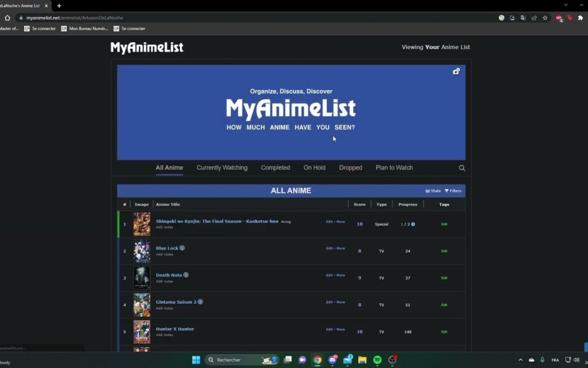Sort by the Anime Title column header
This screenshot has width=588, height=368.
[168, 204]
